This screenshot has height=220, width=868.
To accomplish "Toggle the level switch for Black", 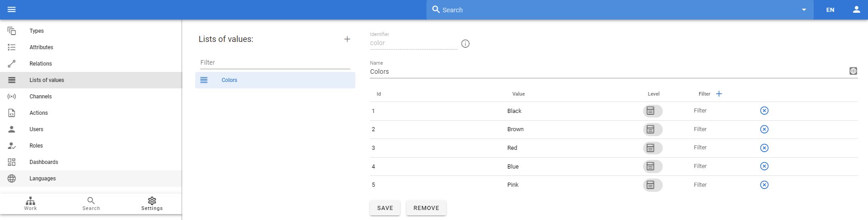I will click(653, 111).
